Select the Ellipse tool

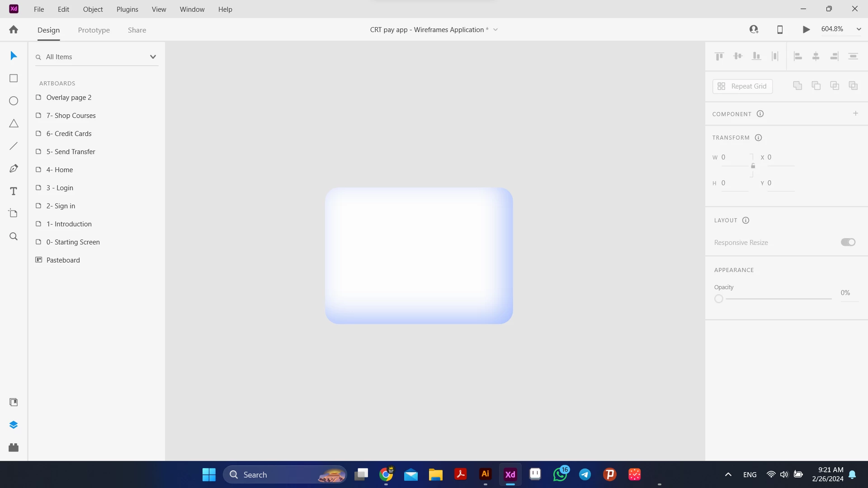(14, 101)
